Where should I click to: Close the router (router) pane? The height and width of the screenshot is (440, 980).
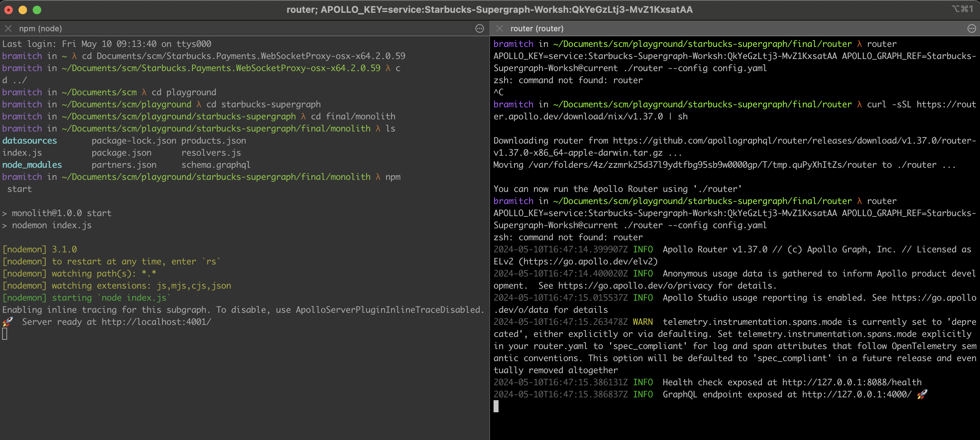point(500,28)
